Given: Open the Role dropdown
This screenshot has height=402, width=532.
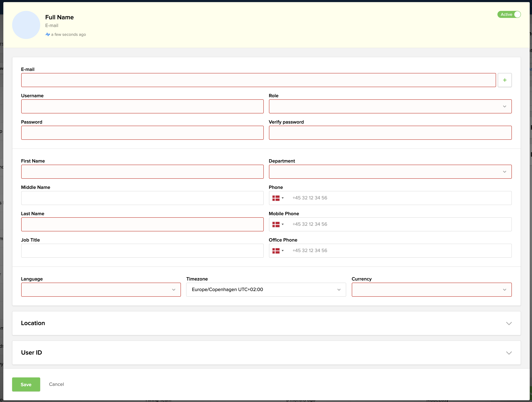Looking at the screenshot, I should pos(390,106).
